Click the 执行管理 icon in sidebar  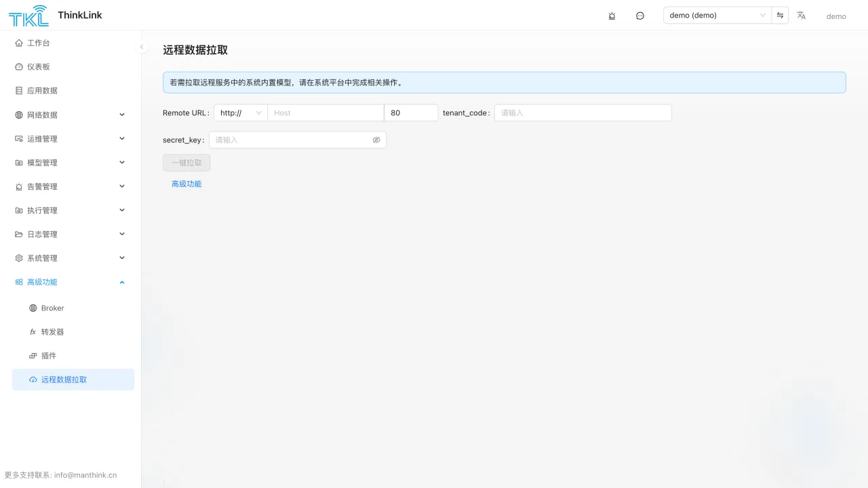pyautogui.click(x=19, y=210)
